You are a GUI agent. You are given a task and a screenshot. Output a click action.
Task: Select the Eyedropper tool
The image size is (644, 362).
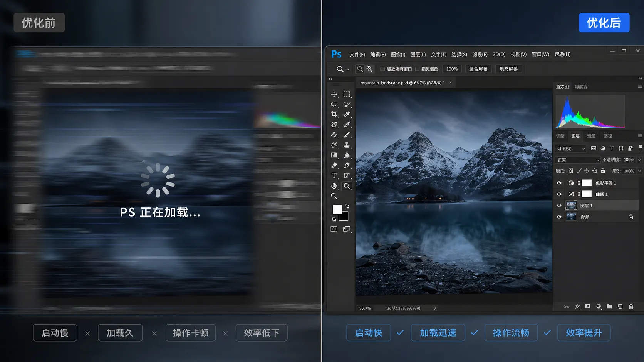coord(347,114)
